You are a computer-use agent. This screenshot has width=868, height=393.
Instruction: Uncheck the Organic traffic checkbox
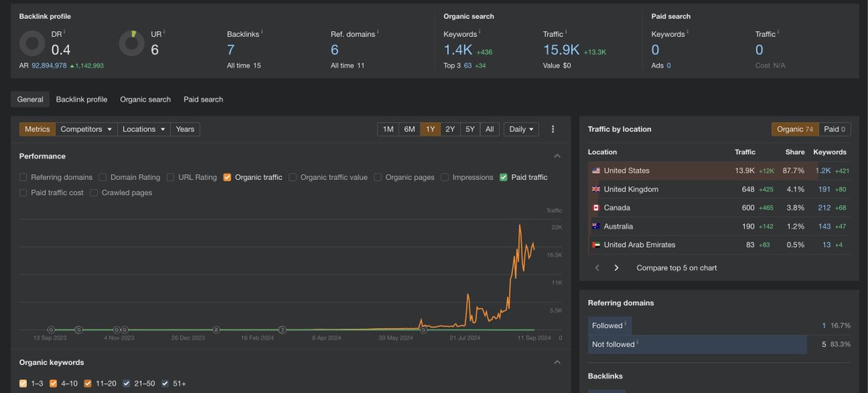pos(227,178)
